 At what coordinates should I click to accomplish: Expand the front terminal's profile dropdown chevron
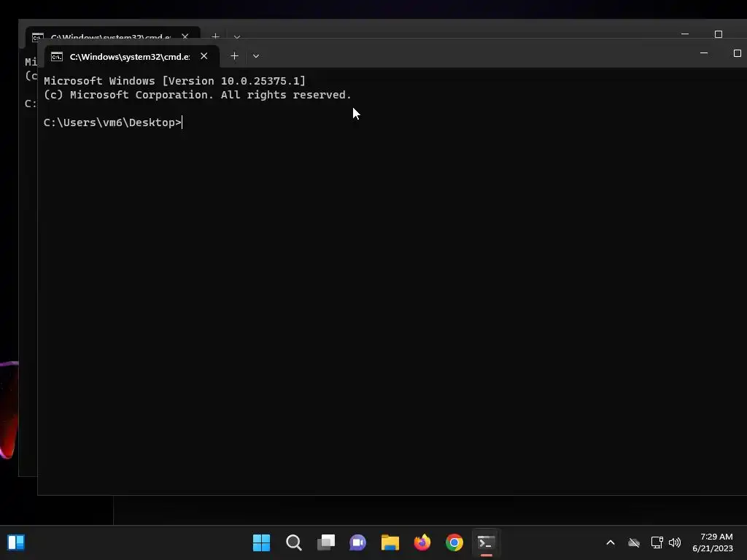click(256, 56)
